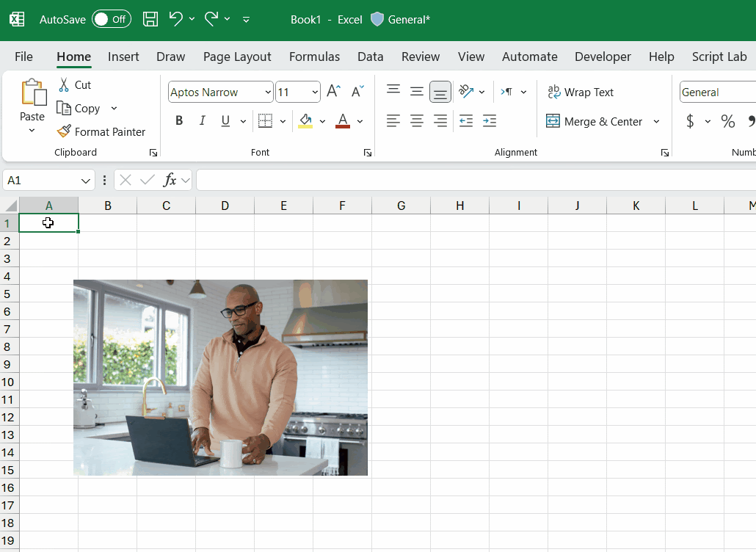Click the Insert Function fx icon

170,180
